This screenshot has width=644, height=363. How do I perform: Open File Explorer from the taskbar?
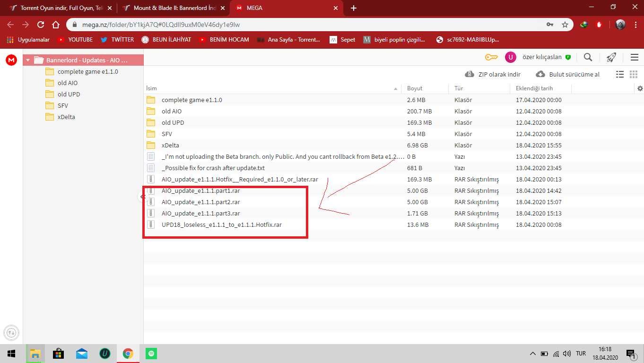(x=35, y=354)
